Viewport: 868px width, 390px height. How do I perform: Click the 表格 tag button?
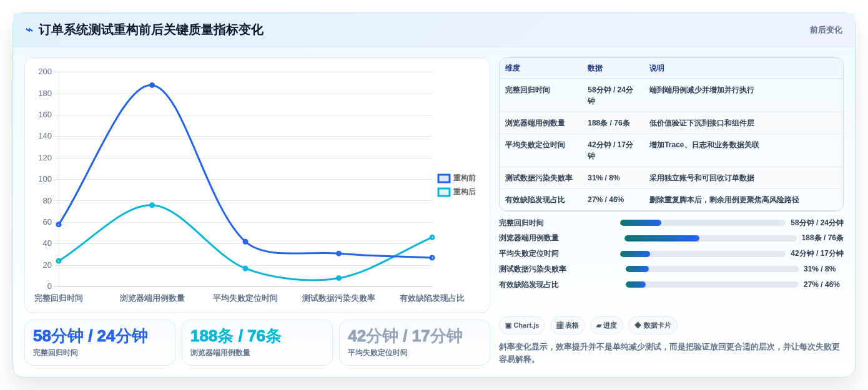point(567,325)
